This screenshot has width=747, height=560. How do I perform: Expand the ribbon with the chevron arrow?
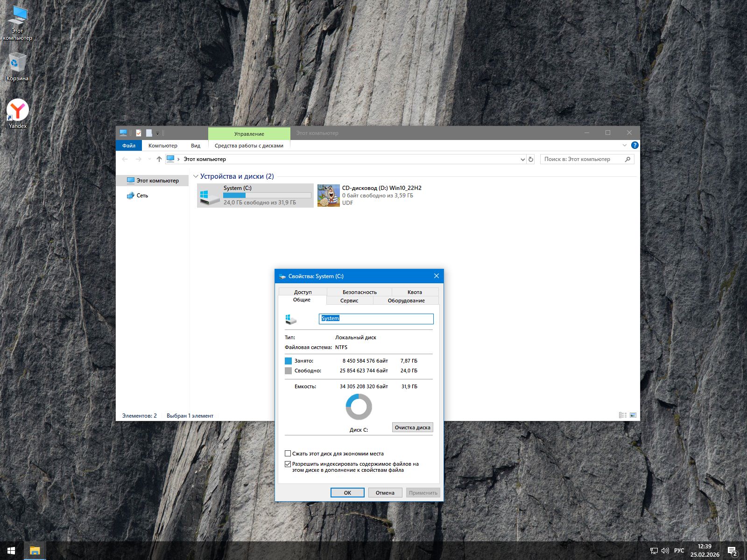pyautogui.click(x=625, y=145)
